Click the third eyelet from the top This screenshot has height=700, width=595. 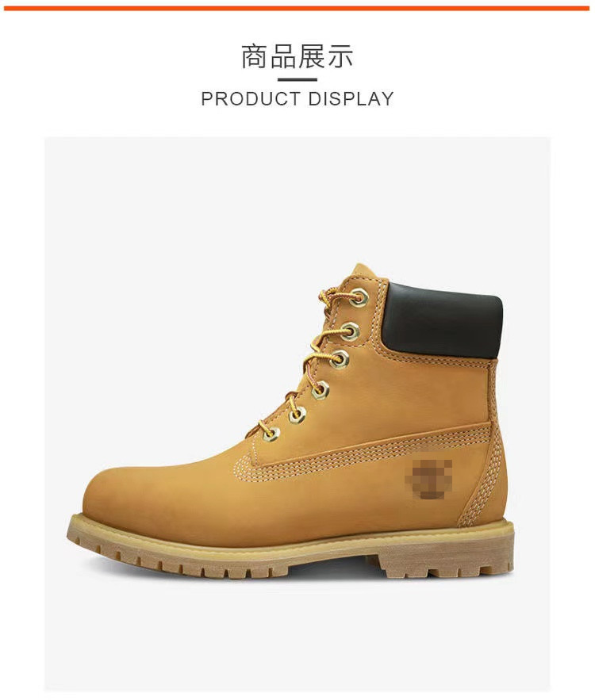(339, 359)
